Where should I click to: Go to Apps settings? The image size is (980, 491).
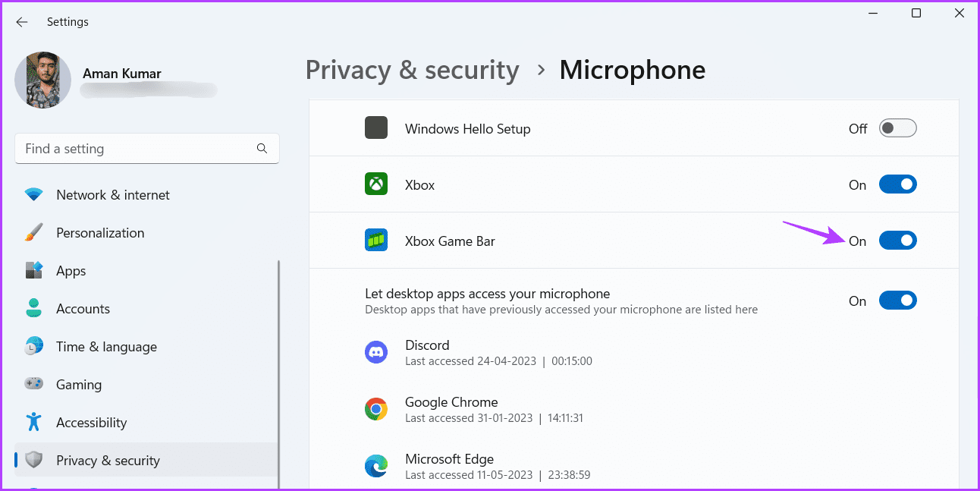click(x=146, y=271)
